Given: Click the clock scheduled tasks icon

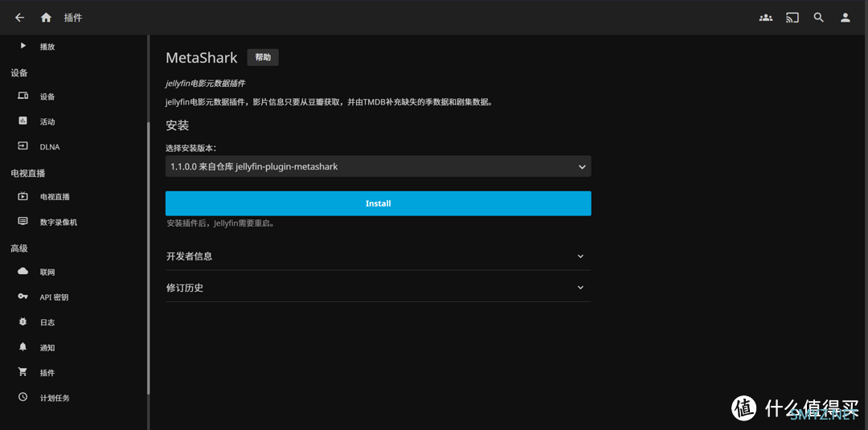Looking at the screenshot, I should (x=23, y=397).
